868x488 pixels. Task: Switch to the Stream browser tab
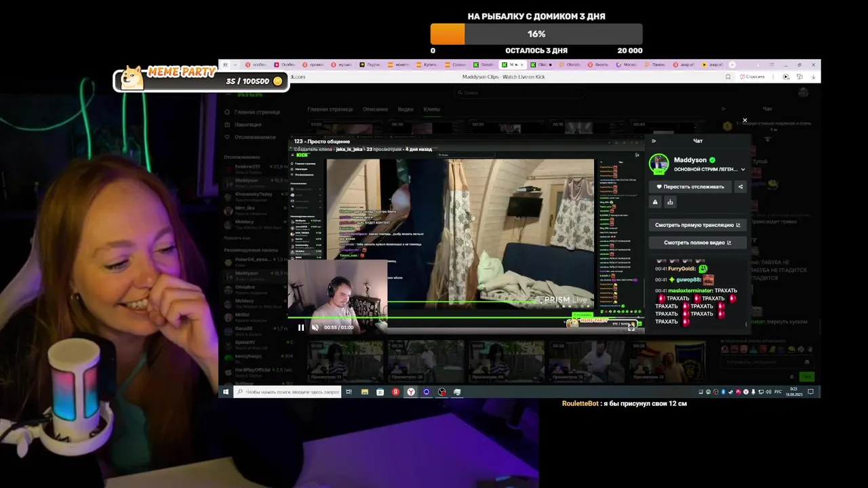coord(484,65)
